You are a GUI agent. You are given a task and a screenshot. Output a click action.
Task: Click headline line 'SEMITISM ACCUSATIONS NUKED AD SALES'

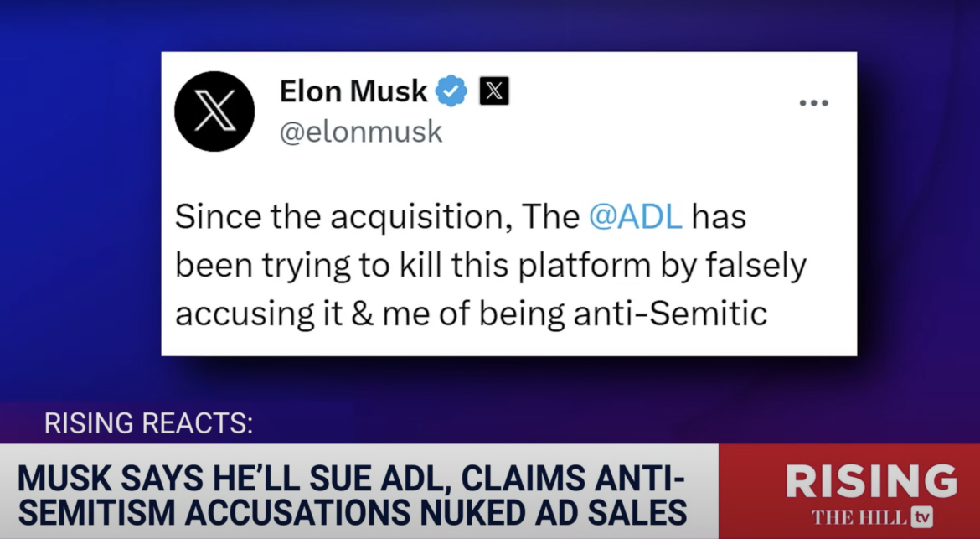coord(352,511)
